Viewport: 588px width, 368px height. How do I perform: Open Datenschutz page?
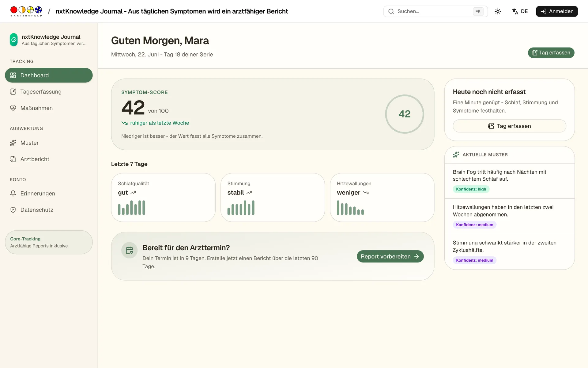point(49,210)
